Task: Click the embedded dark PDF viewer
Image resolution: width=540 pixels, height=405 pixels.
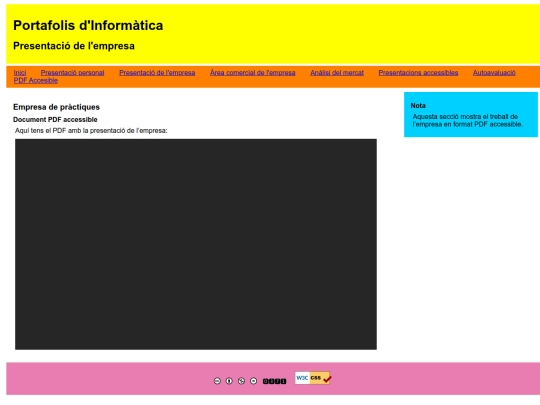Action: [x=196, y=244]
